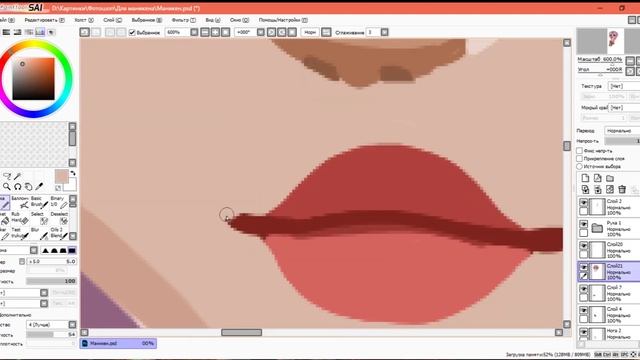Click the foreground skin color swatch
Image resolution: width=640 pixels, height=360 pixels.
point(62,177)
